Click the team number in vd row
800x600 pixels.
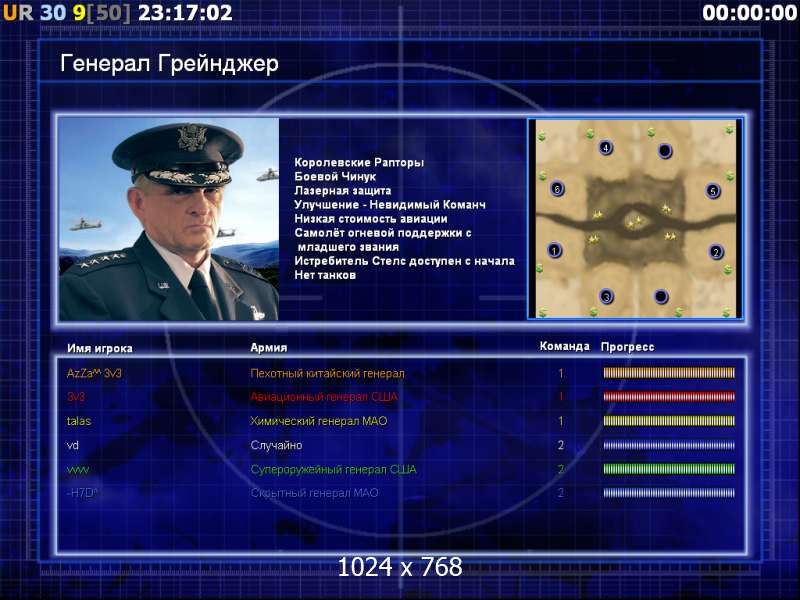(x=561, y=445)
